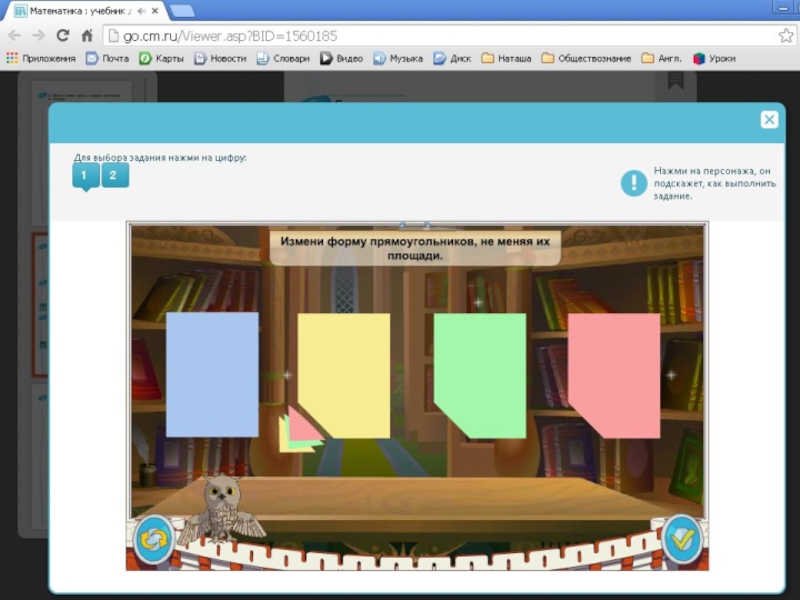Image resolution: width=800 pixels, height=600 pixels.
Task: Switch to task number 2
Action: [114, 176]
